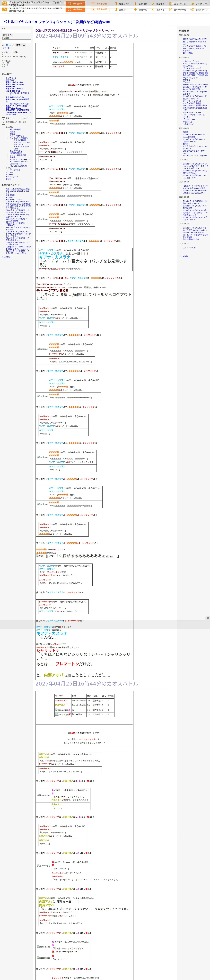Click the 09時43分のカオスバトル heading
This screenshot has height=980, width=210.
click(x=87, y=36)
